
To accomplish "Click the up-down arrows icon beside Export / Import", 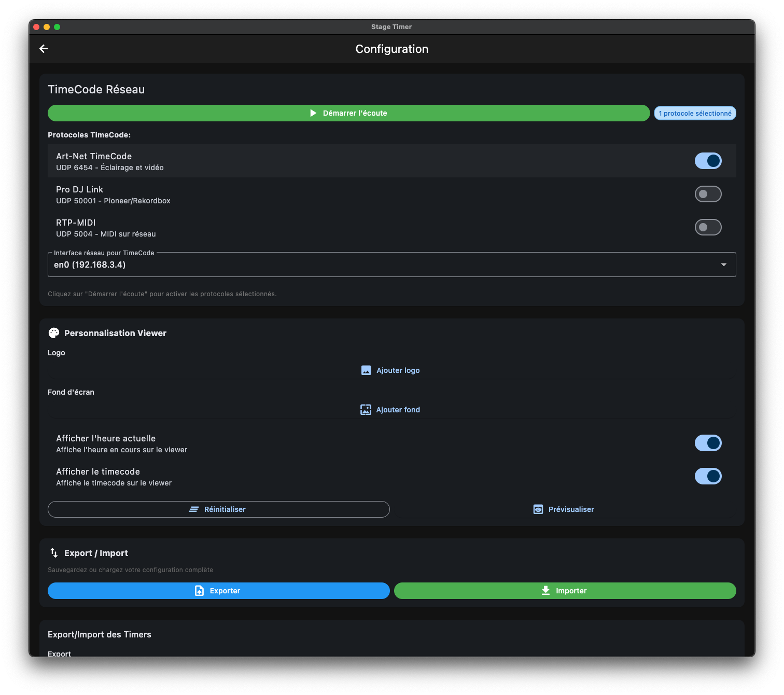I will [54, 553].
